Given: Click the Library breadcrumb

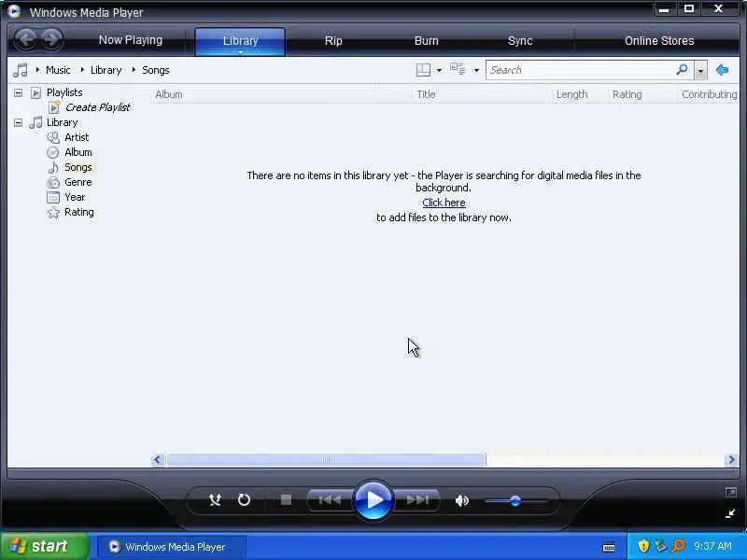Looking at the screenshot, I should point(106,70).
